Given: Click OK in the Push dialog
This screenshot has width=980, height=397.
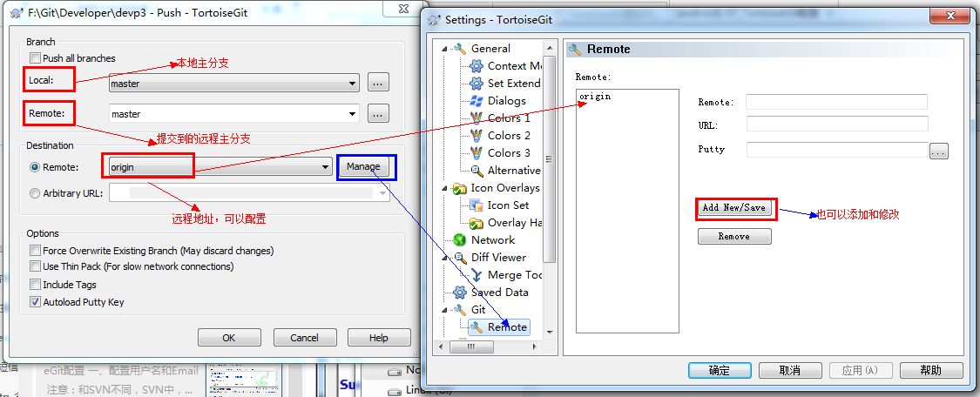Looking at the screenshot, I should pos(229,338).
